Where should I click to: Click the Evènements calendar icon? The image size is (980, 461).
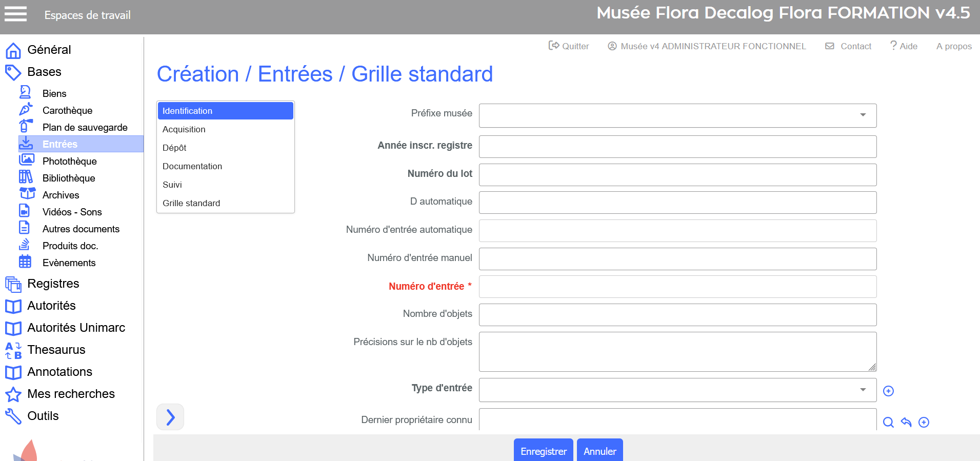pos(25,262)
